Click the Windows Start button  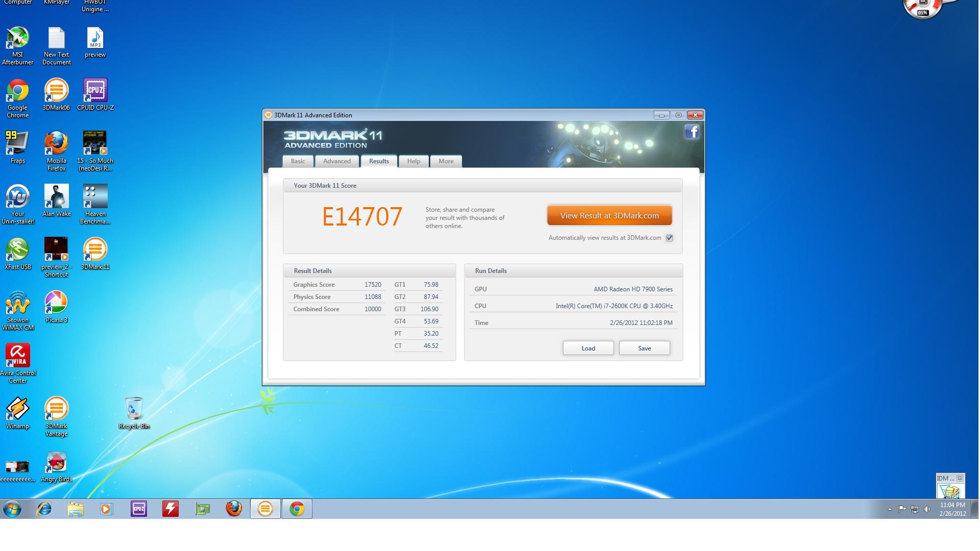[x=12, y=509]
